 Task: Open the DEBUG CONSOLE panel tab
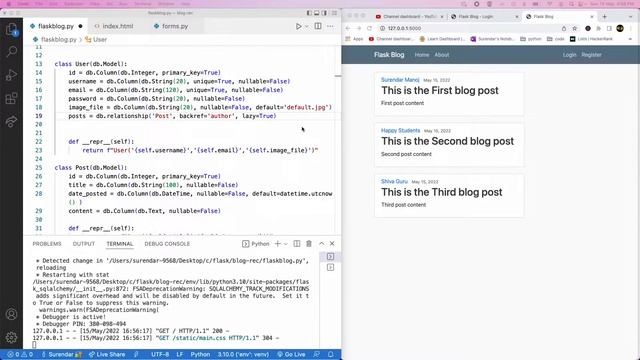(x=167, y=244)
